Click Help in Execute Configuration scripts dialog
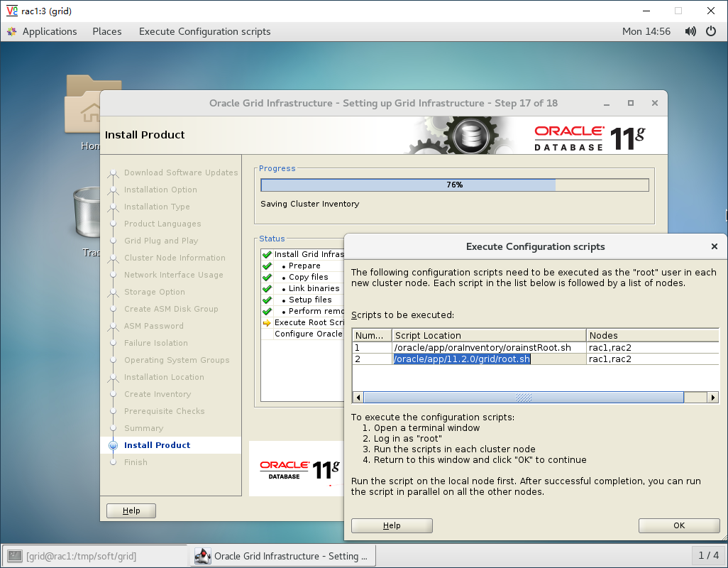The width and height of the screenshot is (728, 568). click(392, 525)
